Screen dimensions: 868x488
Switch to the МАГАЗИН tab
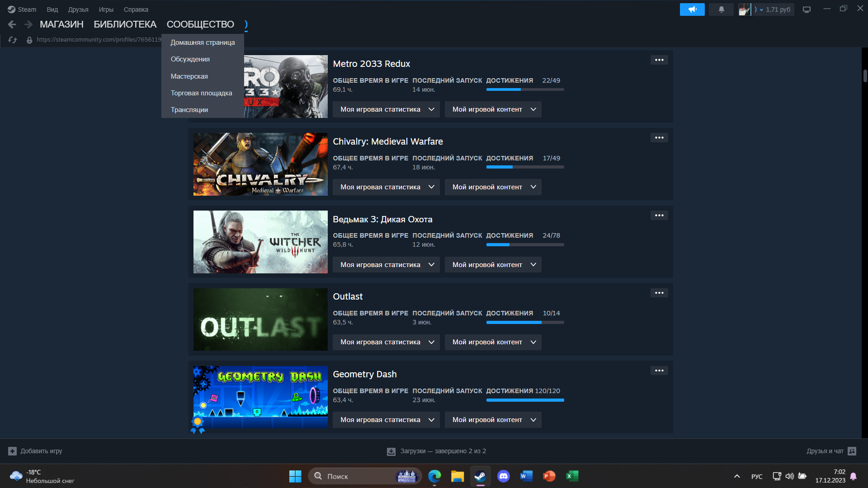[x=61, y=24]
